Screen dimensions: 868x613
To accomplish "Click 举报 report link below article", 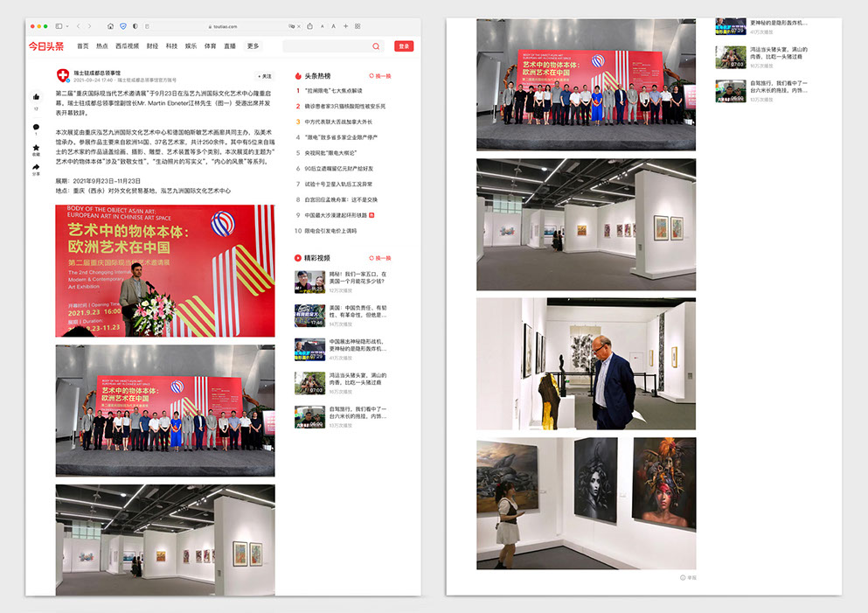I will coord(689,577).
